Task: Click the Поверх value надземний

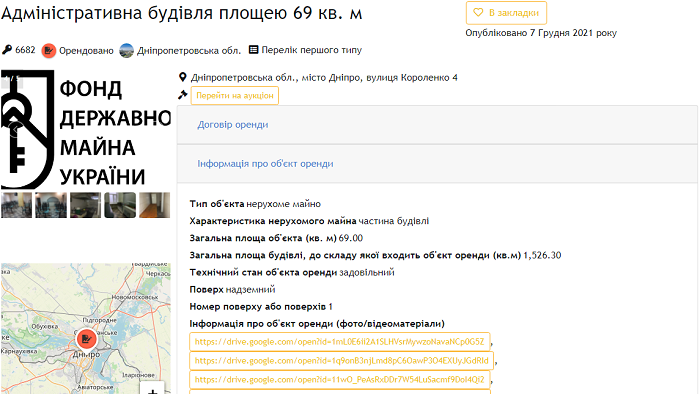Action: pos(250,290)
